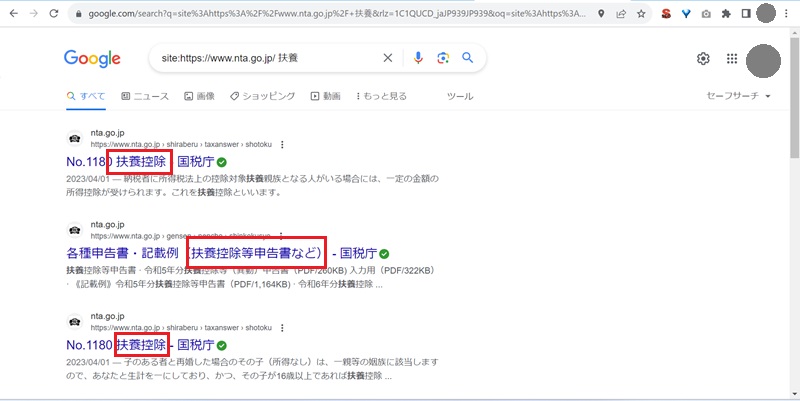Open options menu of first result
This screenshot has height=401, width=800.
pos(282,144)
